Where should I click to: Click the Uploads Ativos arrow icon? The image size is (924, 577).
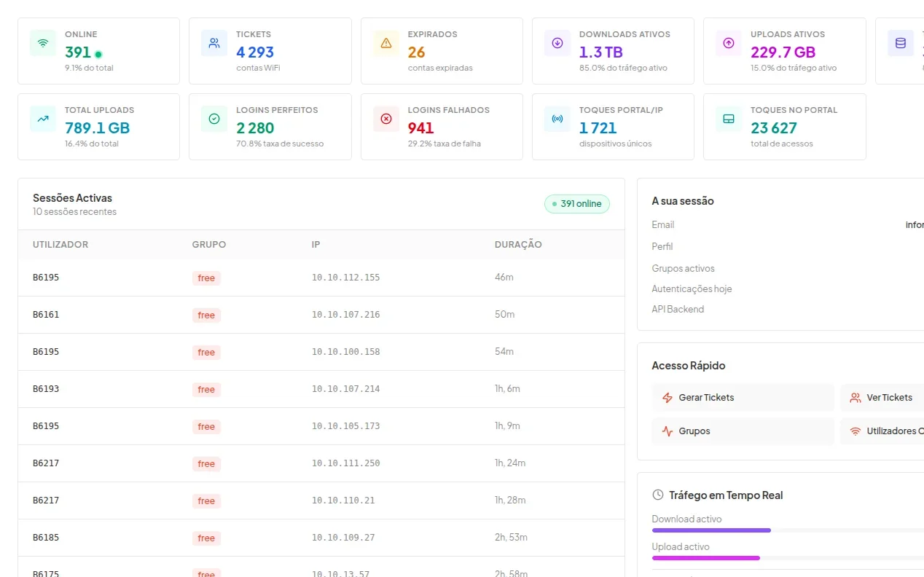[x=729, y=43]
